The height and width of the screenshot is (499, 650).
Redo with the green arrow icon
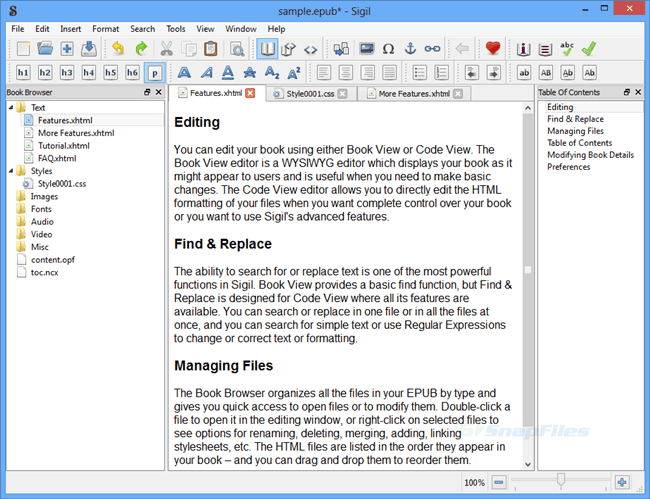tap(141, 49)
